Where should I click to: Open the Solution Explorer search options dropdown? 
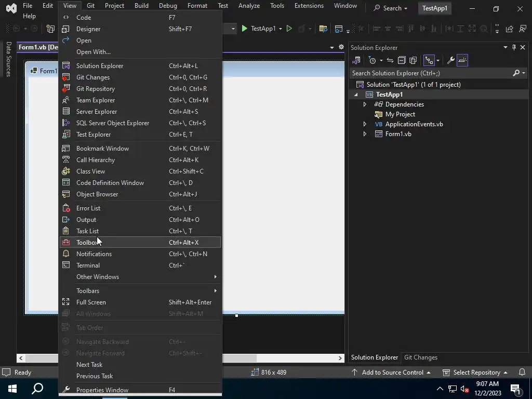click(x=524, y=73)
